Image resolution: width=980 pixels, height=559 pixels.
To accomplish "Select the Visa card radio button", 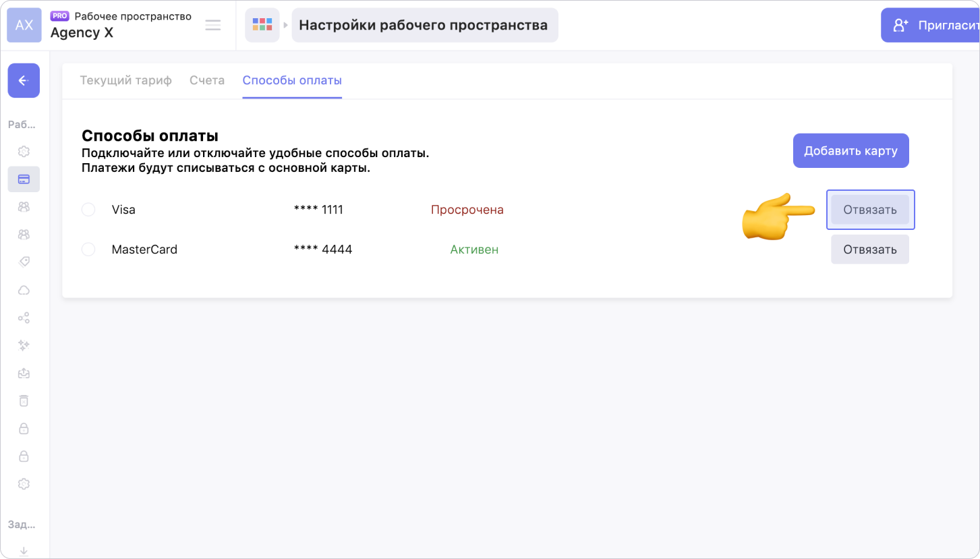I will pos(88,210).
